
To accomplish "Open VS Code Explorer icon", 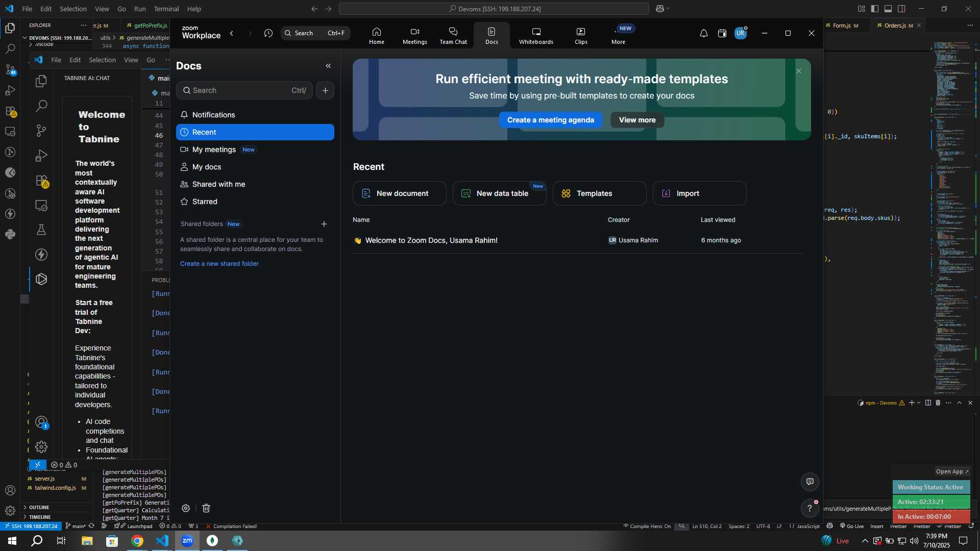I will (10, 28).
